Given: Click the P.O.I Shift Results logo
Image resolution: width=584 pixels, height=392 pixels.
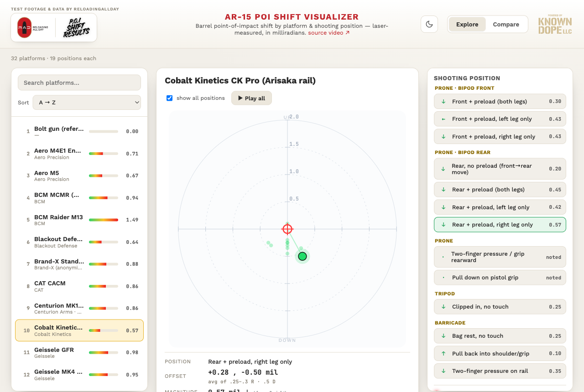Looking at the screenshot, I should coord(76,28).
